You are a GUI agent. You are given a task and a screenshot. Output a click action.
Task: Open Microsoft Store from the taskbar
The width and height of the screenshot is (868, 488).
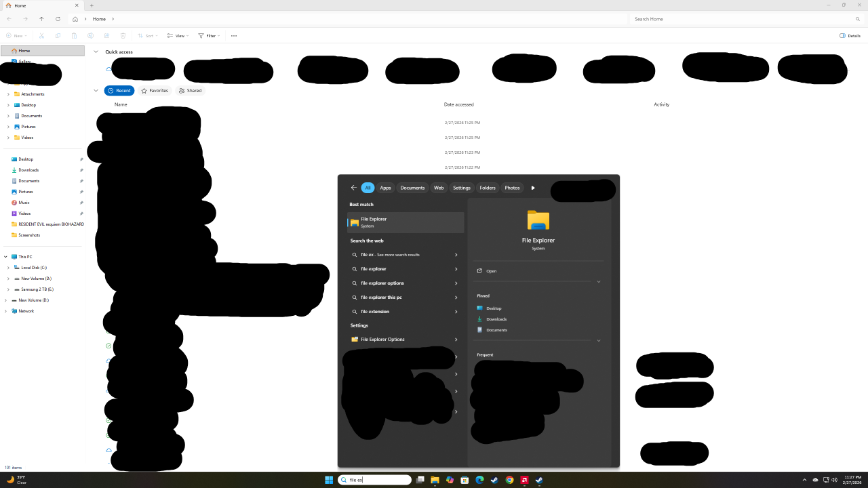[465, 480]
